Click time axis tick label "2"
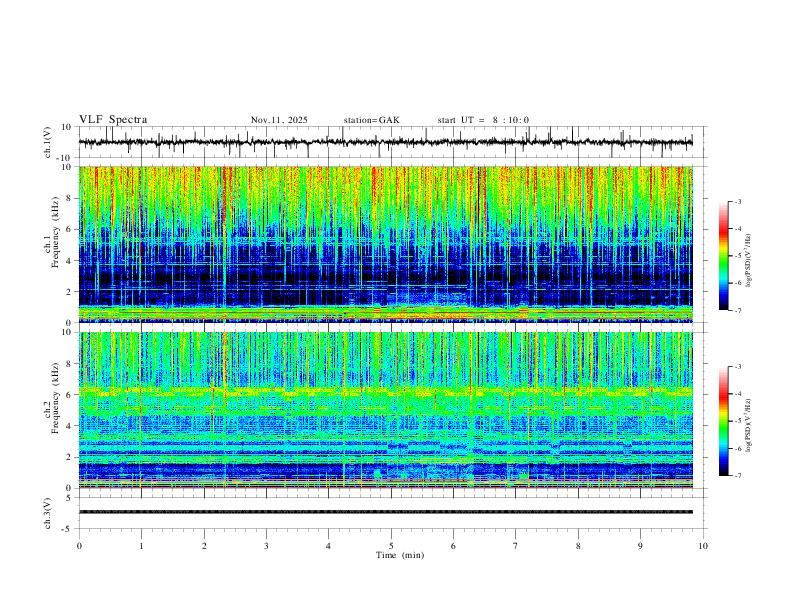The height and width of the screenshot is (612, 792). [x=204, y=546]
